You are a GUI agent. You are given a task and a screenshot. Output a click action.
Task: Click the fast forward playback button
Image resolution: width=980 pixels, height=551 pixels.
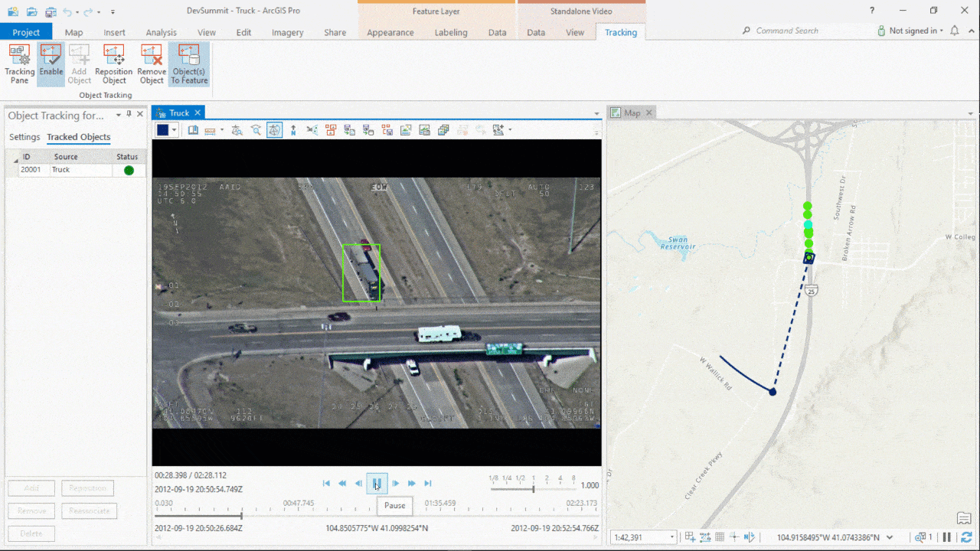point(412,483)
